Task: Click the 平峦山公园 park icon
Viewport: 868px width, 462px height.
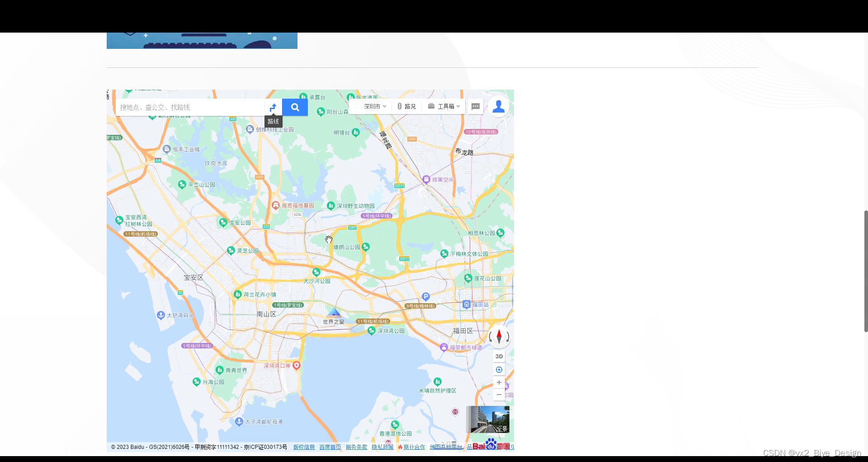Action: click(x=182, y=184)
